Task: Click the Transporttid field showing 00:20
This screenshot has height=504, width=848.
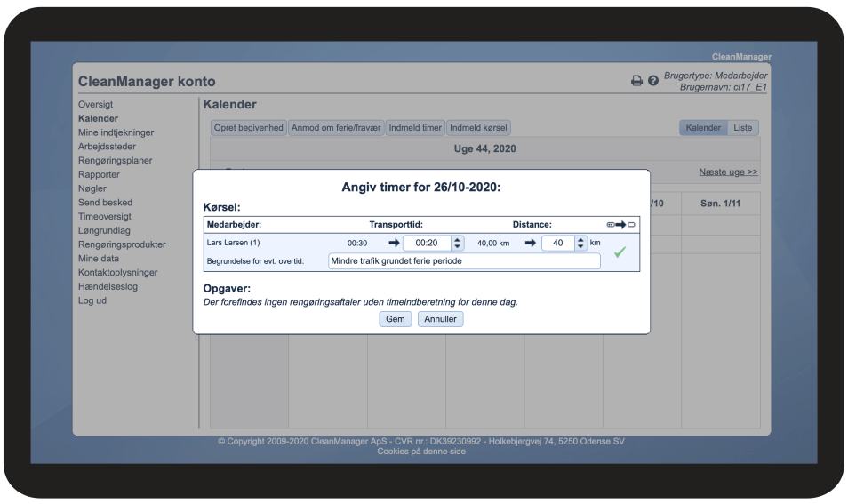Action: pos(427,243)
